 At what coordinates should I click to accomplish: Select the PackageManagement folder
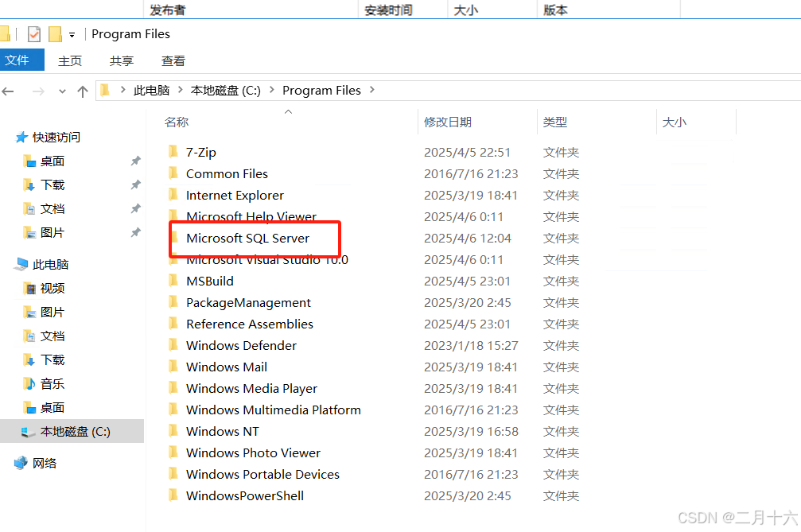pos(248,303)
